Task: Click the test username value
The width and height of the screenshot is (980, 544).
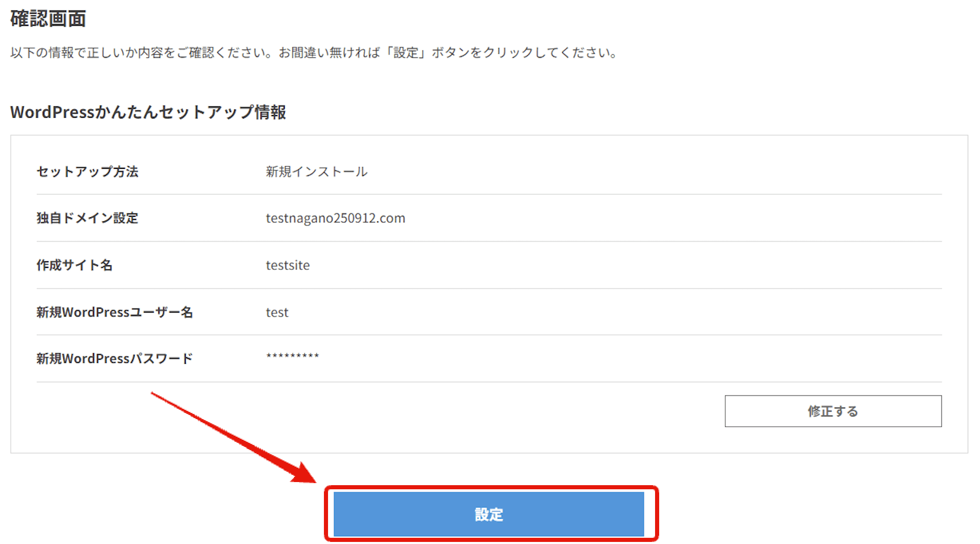Action: (277, 312)
